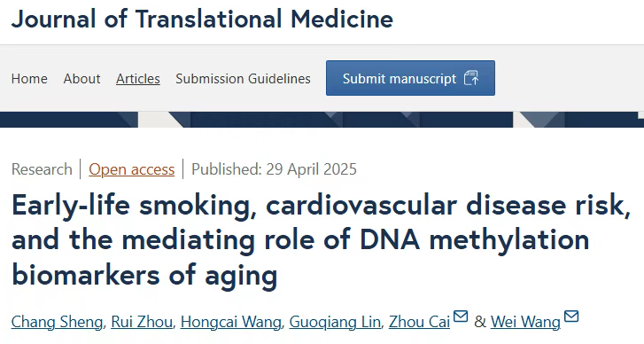The height and width of the screenshot is (344, 644).
Task: Click the email envelope icon after Zhou Cai
Action: (461, 317)
